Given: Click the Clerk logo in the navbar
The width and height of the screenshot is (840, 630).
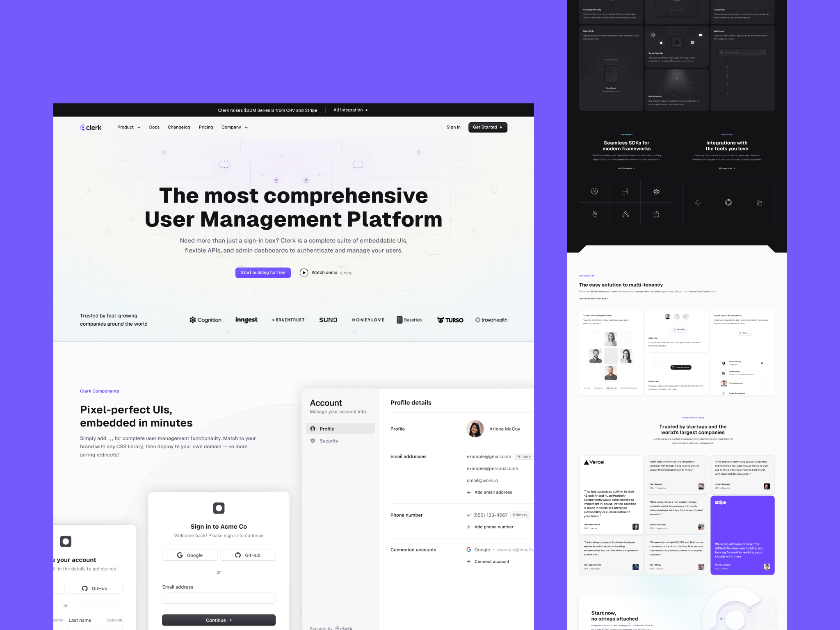Looking at the screenshot, I should (91, 128).
